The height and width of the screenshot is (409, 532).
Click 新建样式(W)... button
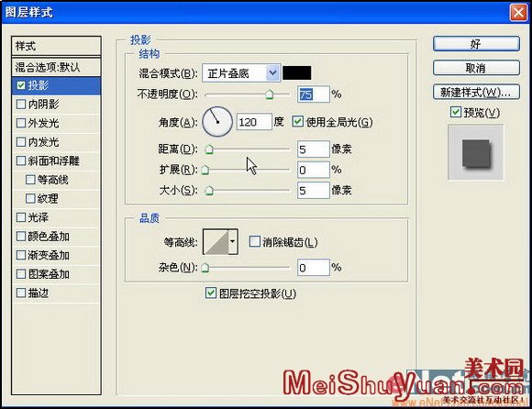click(x=476, y=93)
